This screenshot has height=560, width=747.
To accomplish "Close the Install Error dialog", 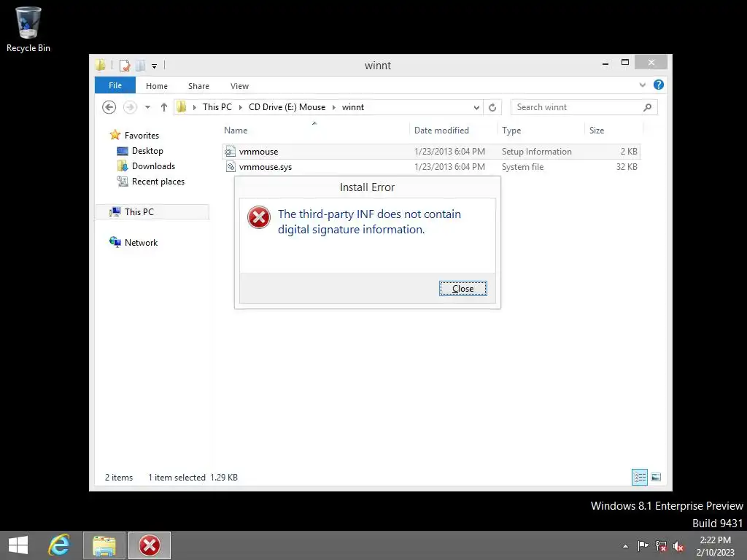I will click(462, 289).
